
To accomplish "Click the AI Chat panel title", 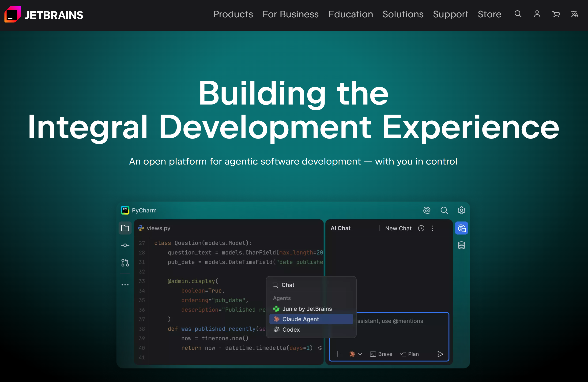I will pos(340,228).
